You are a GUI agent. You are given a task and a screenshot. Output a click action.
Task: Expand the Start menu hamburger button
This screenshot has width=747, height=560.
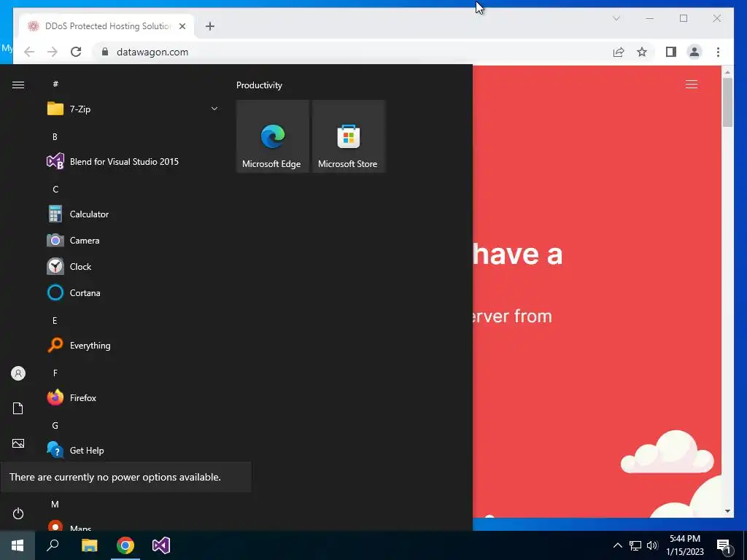click(x=18, y=85)
